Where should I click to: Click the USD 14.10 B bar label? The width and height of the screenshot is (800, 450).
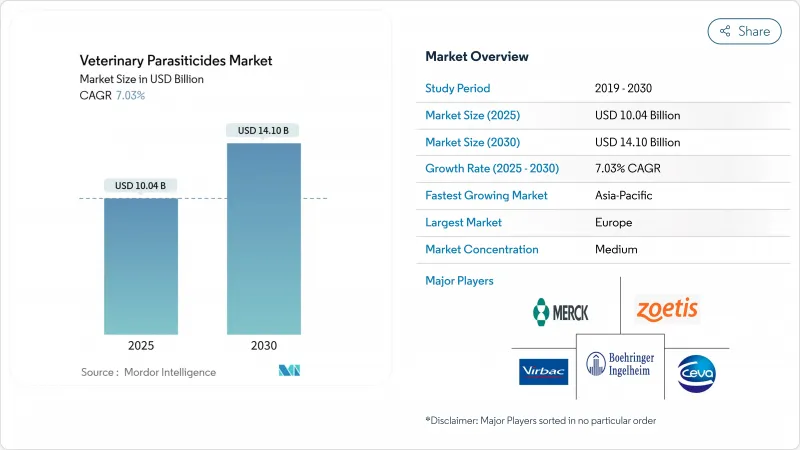pos(263,130)
